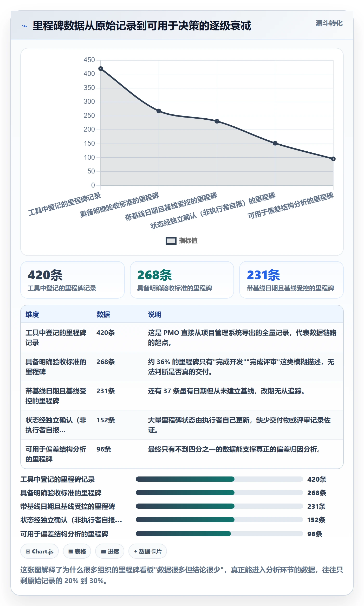Click the 漏斗转化 tag in the header
The image size is (364, 606).
pyautogui.click(x=329, y=23)
